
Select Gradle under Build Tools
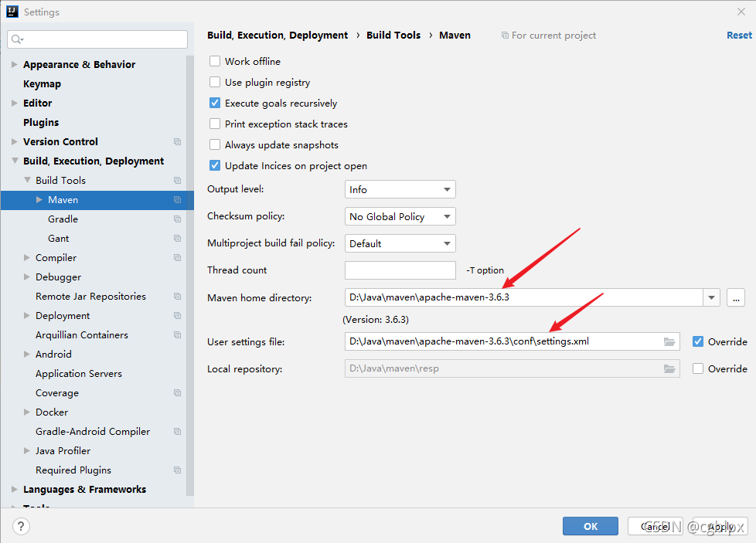click(63, 219)
